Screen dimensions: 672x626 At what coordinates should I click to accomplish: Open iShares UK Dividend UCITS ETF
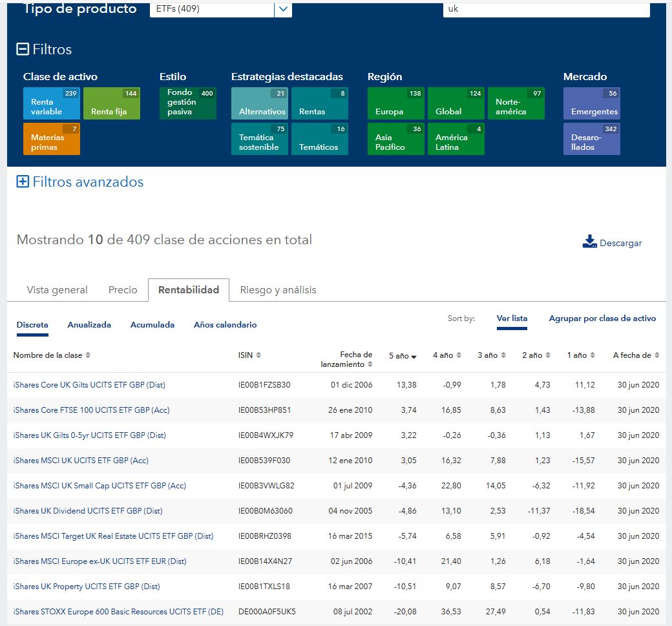[x=88, y=511]
